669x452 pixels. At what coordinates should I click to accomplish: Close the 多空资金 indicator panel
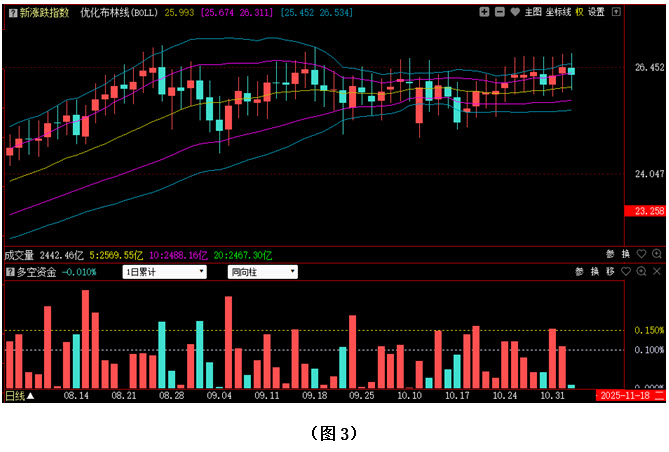tap(657, 272)
